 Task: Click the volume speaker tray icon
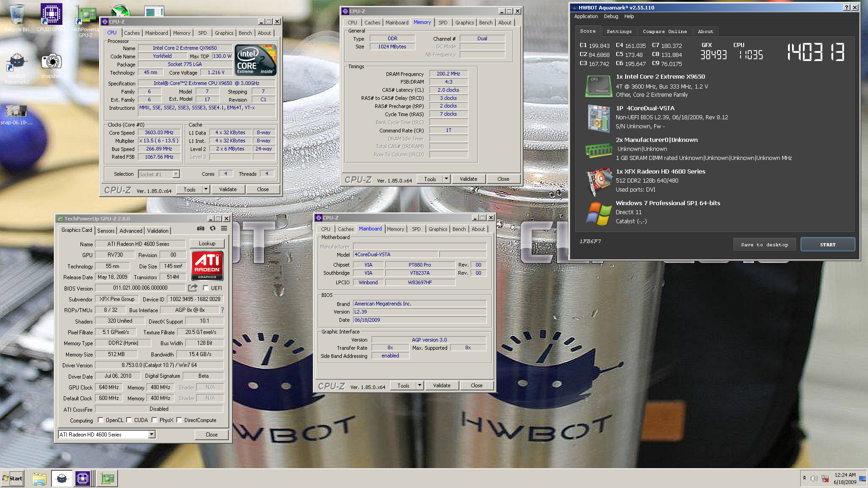pyautogui.click(x=814, y=479)
